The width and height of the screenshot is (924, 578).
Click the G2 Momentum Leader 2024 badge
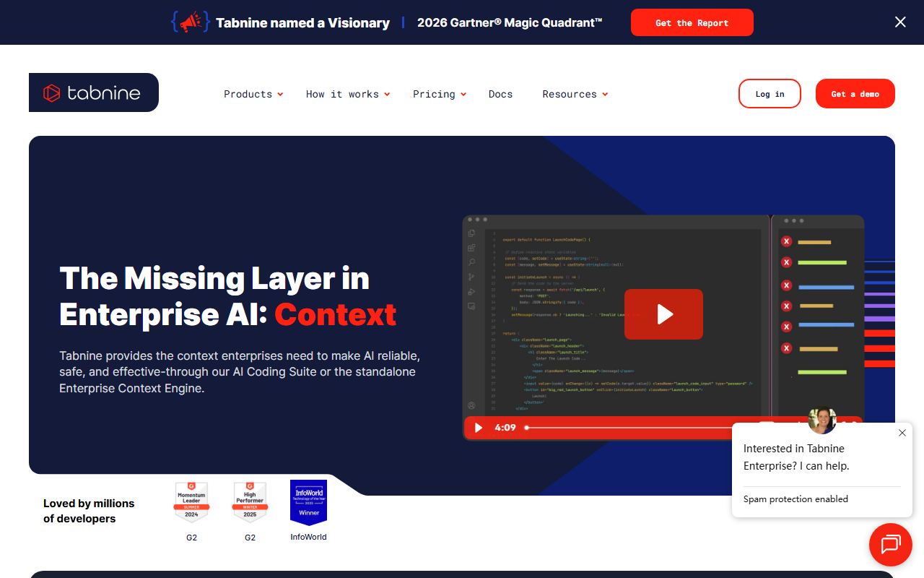(191, 503)
